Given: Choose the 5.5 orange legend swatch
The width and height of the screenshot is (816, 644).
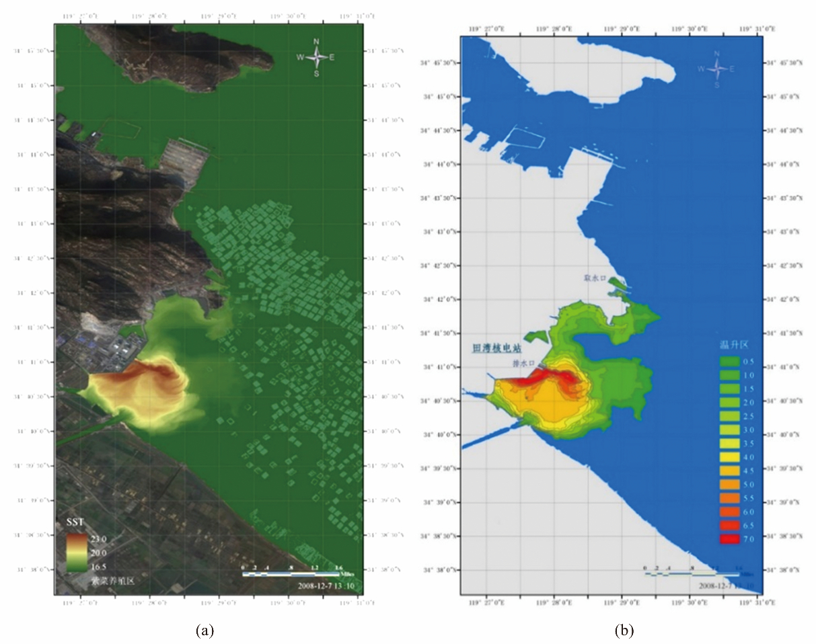Looking at the screenshot, I should (x=730, y=498).
